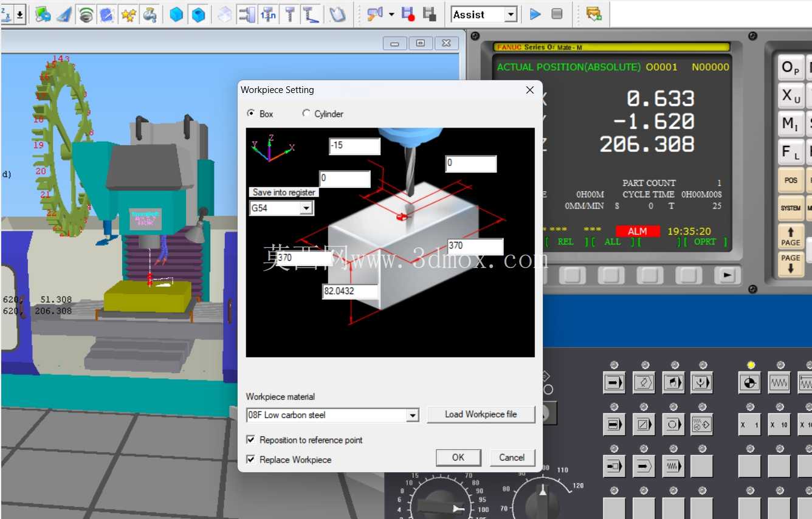Click the -15 offset input field
The image size is (812, 519).
click(354, 146)
